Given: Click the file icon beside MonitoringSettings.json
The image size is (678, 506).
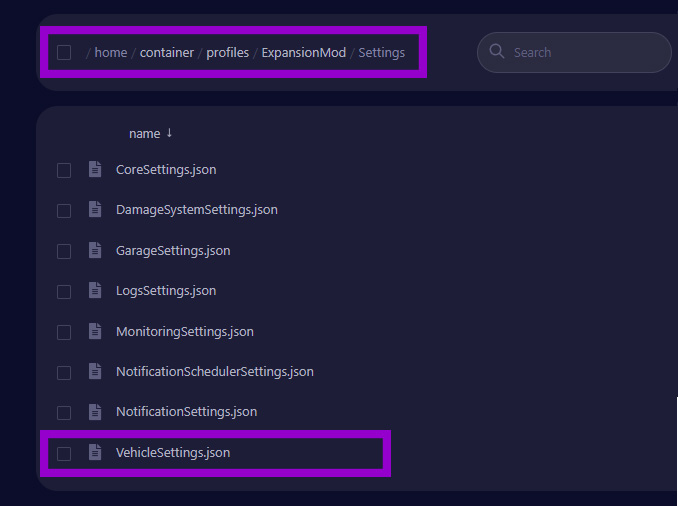Looking at the screenshot, I should [x=95, y=331].
